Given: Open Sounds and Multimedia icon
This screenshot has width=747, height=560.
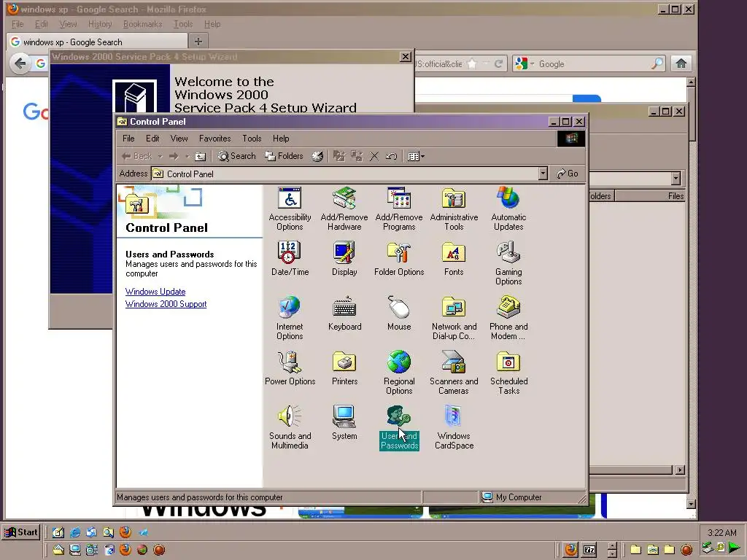Looking at the screenshot, I should [290, 427].
